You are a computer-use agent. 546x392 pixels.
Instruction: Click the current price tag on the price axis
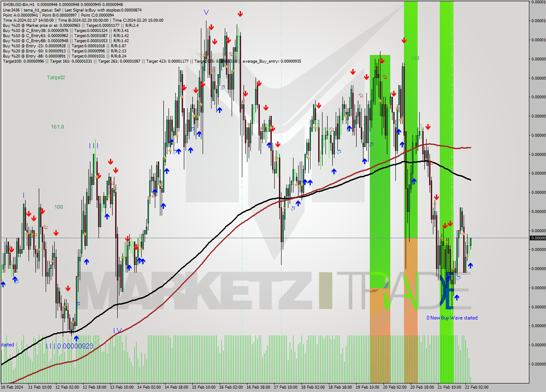[x=537, y=238]
